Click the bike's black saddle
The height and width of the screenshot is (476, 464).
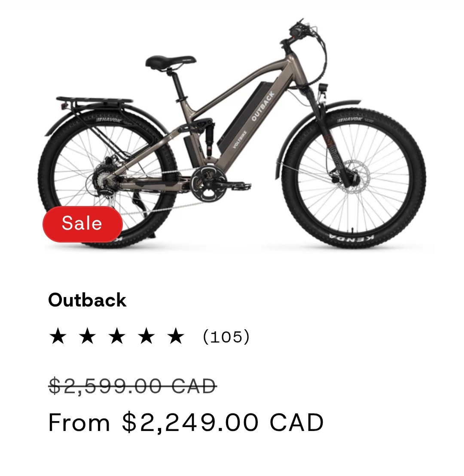click(x=171, y=62)
